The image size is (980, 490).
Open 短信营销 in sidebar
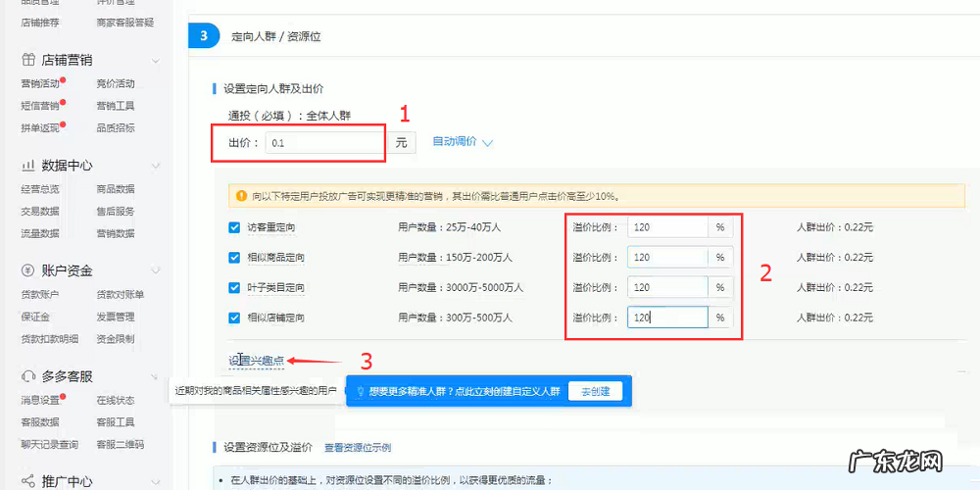(40, 106)
